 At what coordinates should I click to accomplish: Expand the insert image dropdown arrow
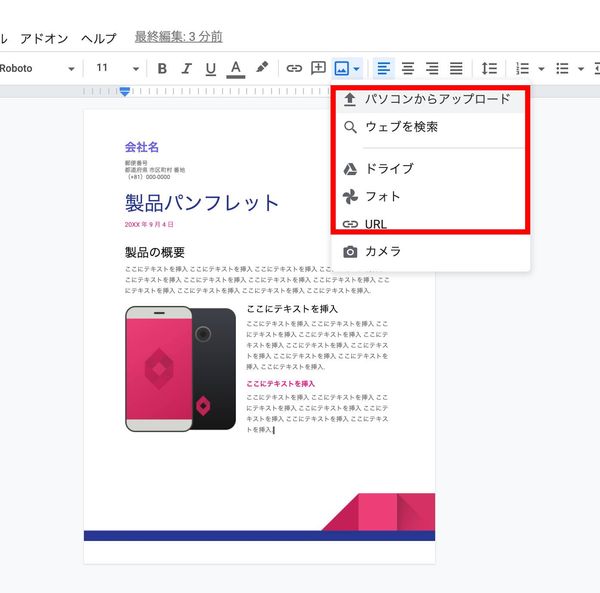[x=357, y=69]
